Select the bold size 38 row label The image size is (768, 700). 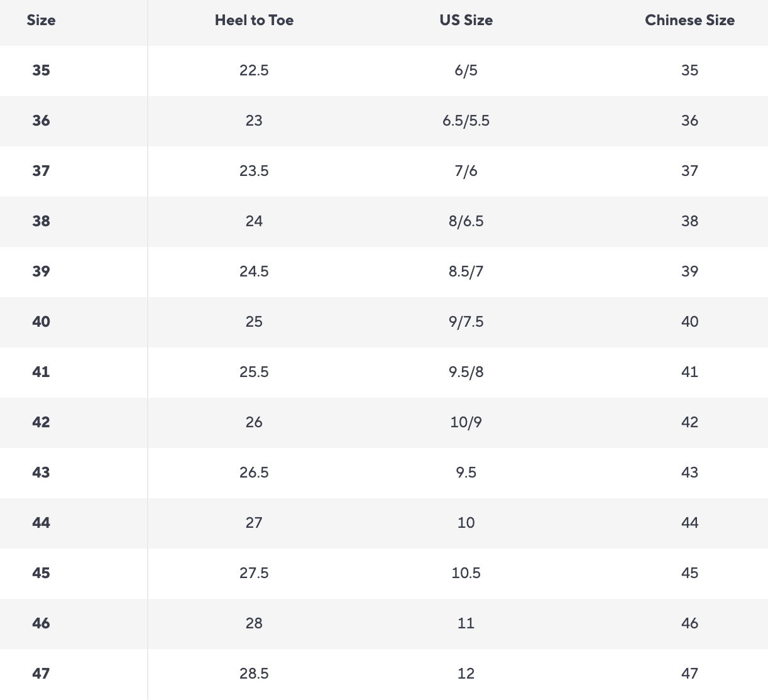click(x=41, y=221)
